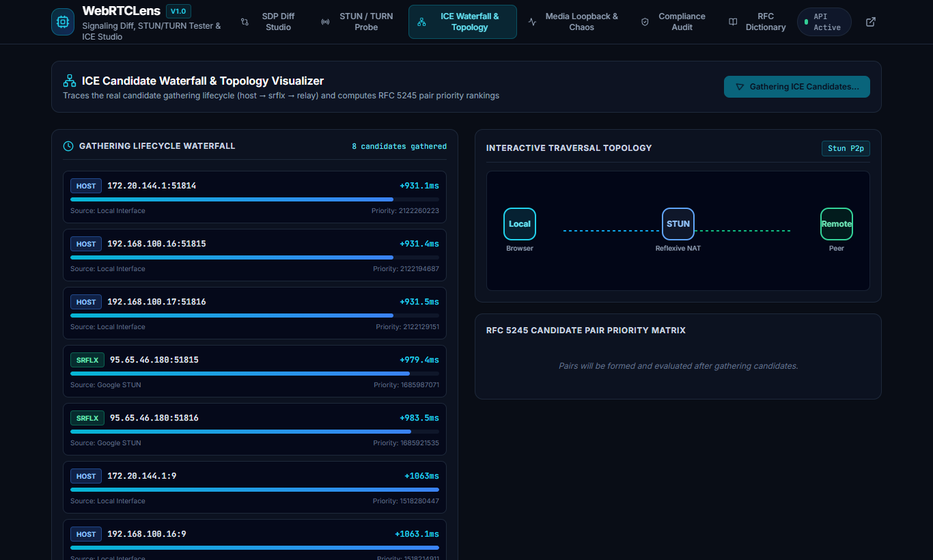933x560 pixels.
Task: Click Pairs will be formed placeholder text
Action: coord(678,366)
